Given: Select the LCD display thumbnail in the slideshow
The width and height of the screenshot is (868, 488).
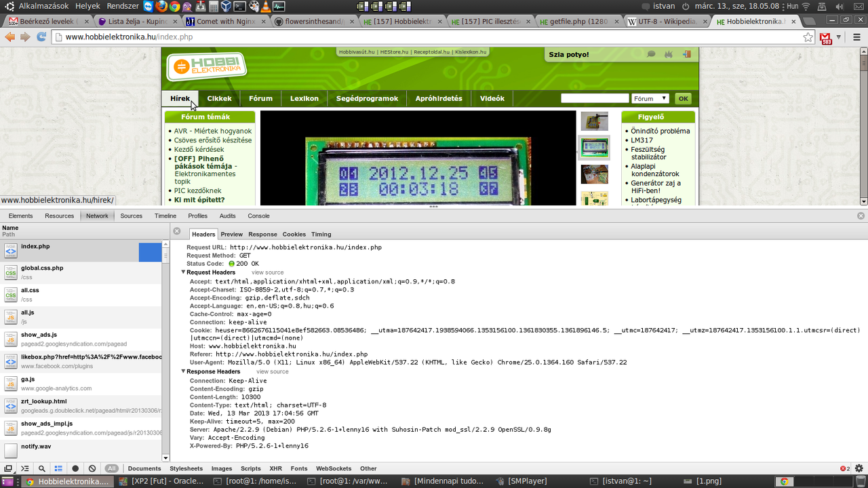Looking at the screenshot, I should pos(595,147).
